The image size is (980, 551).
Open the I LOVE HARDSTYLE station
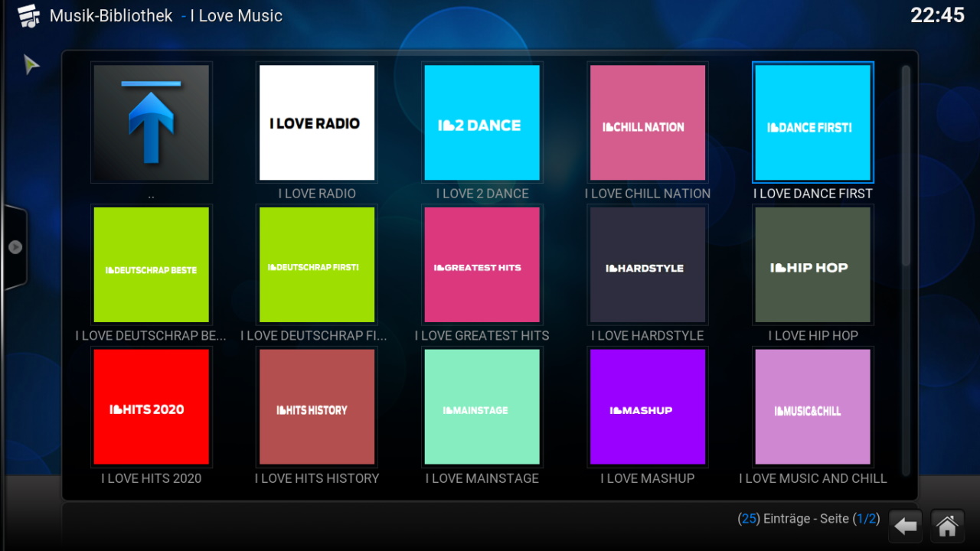coord(647,265)
